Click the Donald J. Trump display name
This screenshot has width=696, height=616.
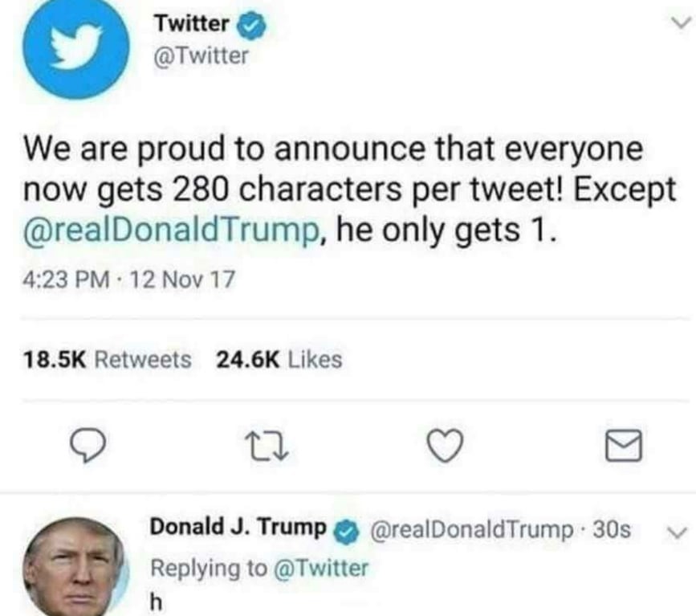click(238, 529)
